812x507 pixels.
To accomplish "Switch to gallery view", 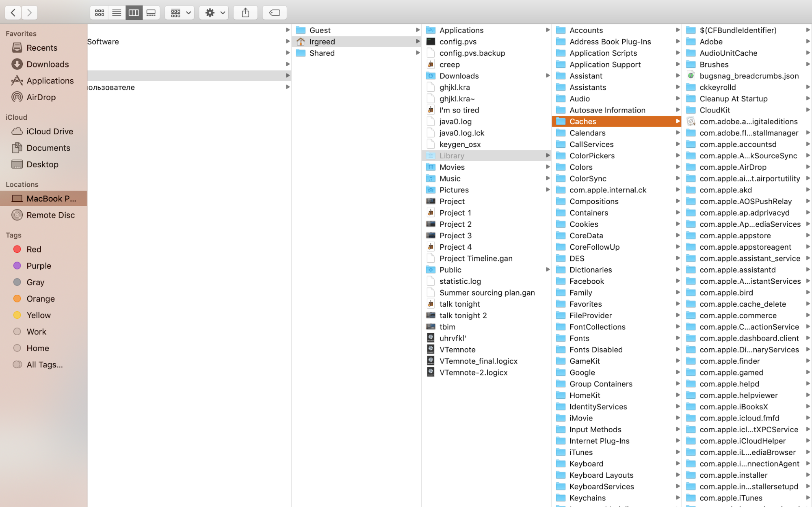I will [151, 13].
